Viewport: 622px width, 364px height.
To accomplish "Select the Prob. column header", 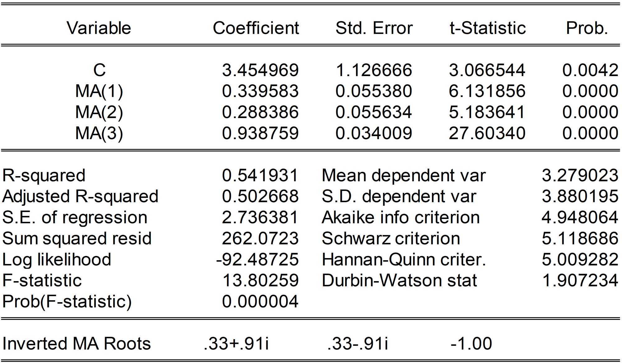I will pyautogui.click(x=587, y=28).
